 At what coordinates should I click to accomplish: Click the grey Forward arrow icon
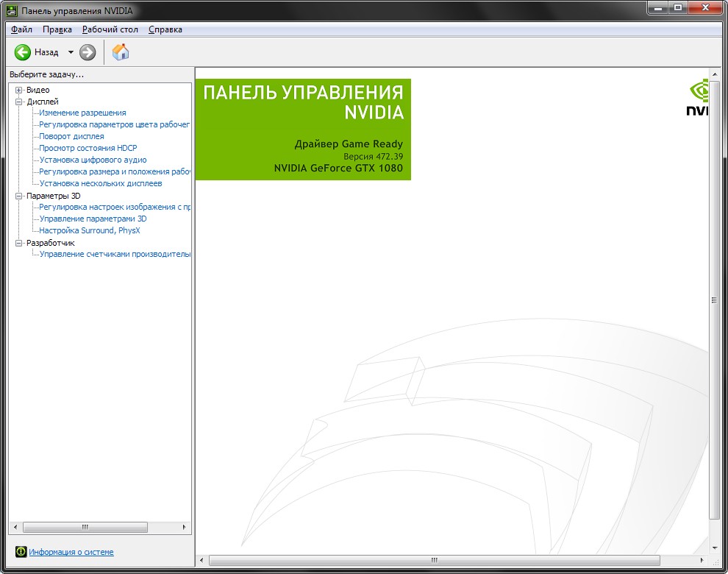click(x=88, y=52)
